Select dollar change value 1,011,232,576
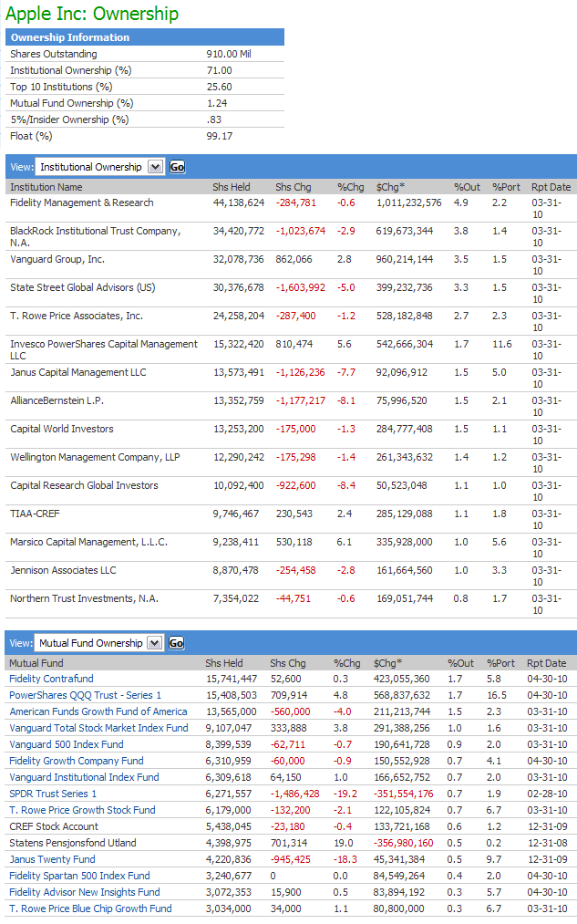The height and width of the screenshot is (924, 577). [x=409, y=202]
